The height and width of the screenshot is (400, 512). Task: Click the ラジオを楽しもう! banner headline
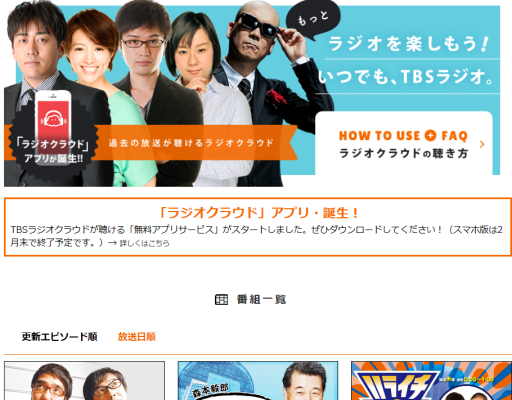coord(408,44)
